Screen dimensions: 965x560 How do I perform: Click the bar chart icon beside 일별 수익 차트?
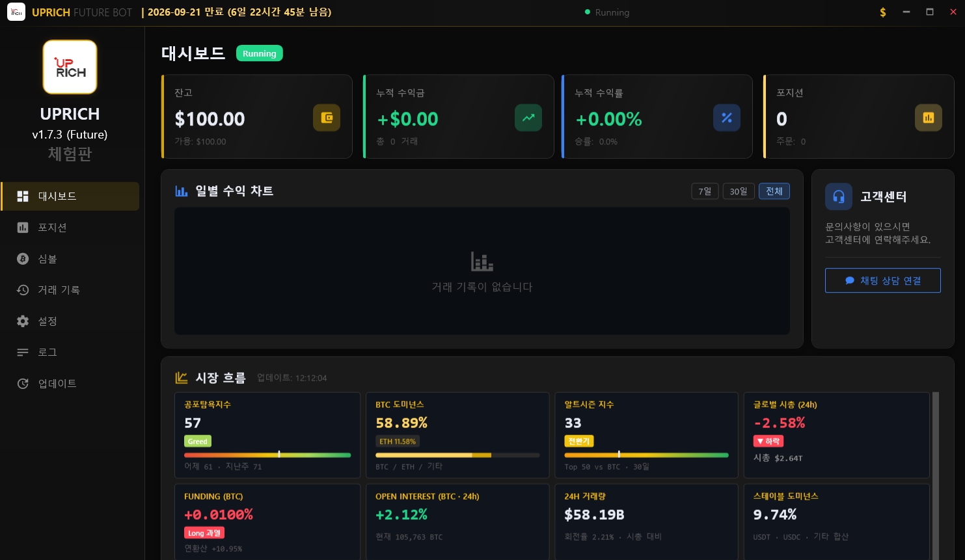182,191
